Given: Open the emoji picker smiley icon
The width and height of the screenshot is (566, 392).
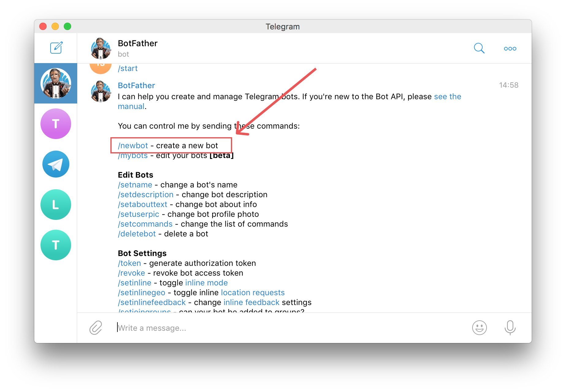Looking at the screenshot, I should 479,328.
